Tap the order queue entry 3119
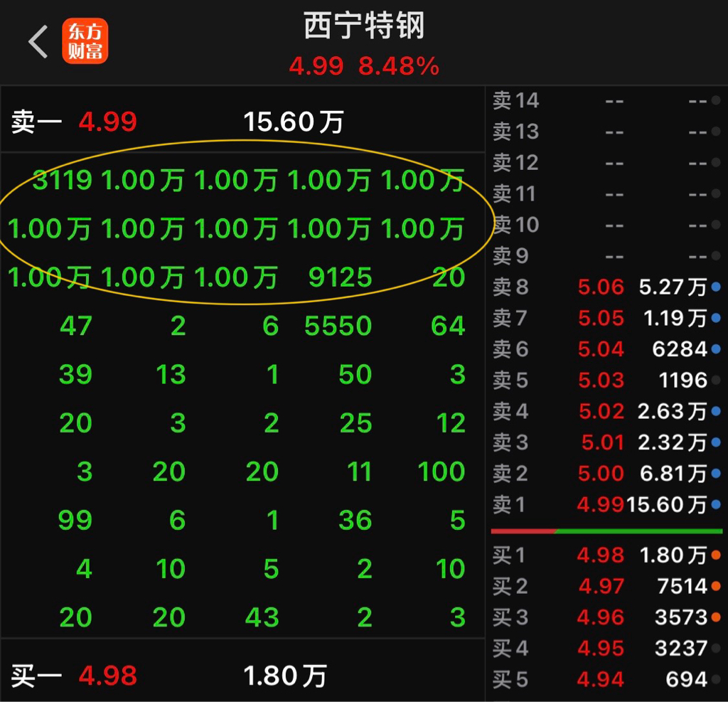This screenshot has height=702, width=728. click(x=63, y=180)
